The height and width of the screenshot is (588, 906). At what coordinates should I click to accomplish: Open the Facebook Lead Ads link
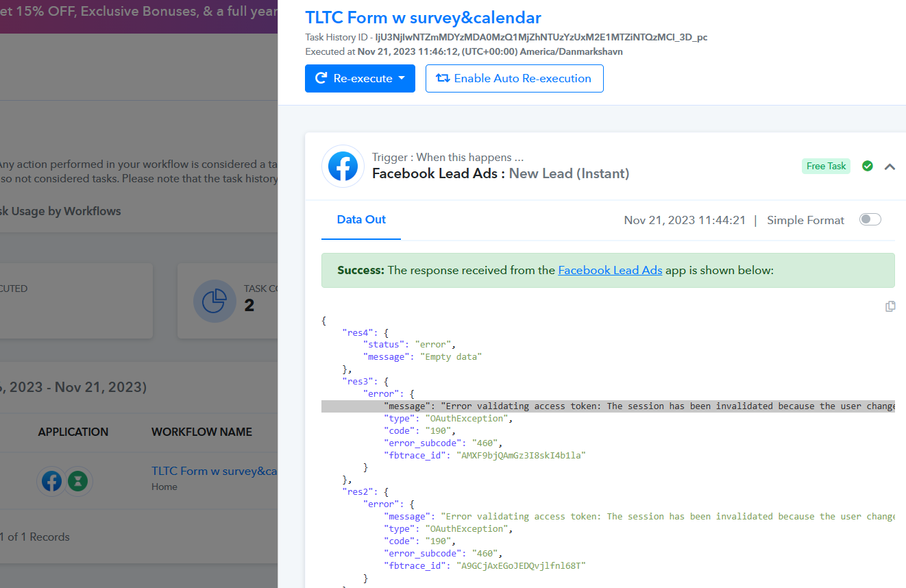click(610, 270)
